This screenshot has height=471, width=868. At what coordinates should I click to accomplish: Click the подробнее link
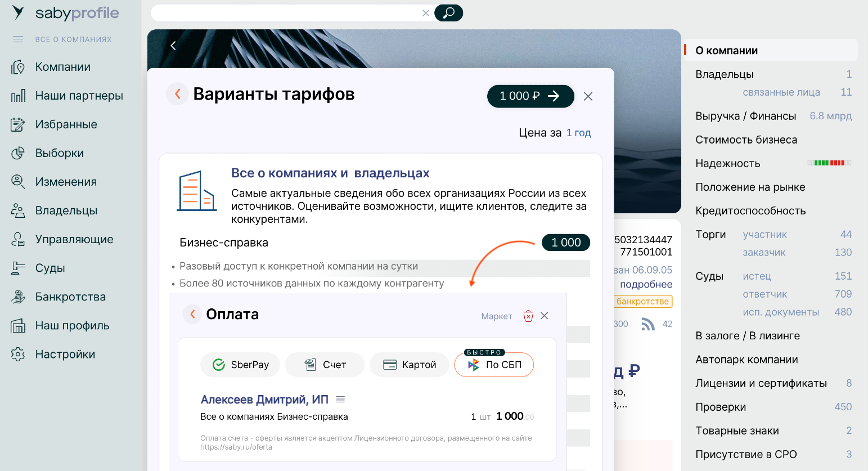point(646,284)
